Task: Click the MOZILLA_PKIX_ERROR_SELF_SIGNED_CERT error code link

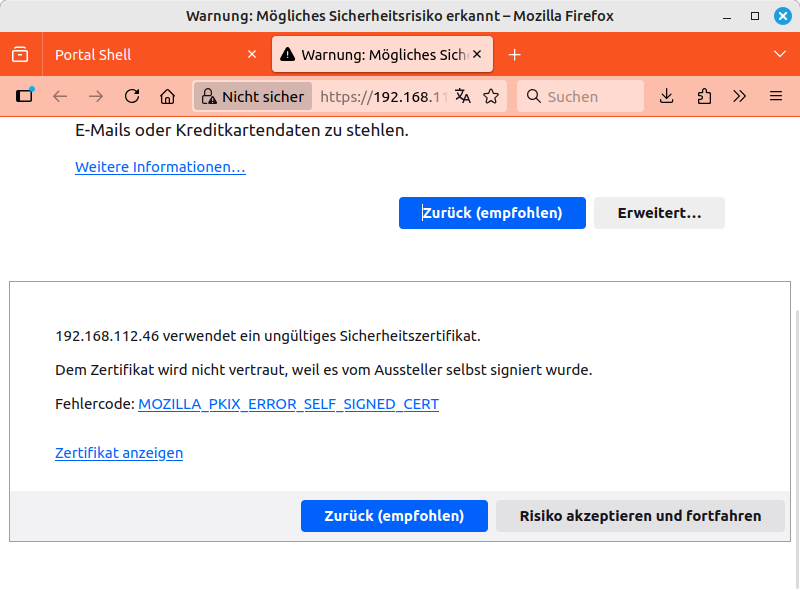Action: (288, 404)
